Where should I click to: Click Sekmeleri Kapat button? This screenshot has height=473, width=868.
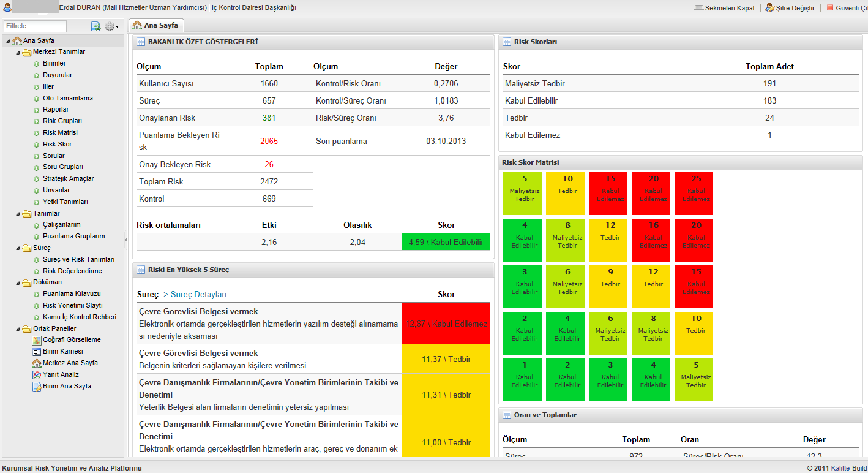724,8
